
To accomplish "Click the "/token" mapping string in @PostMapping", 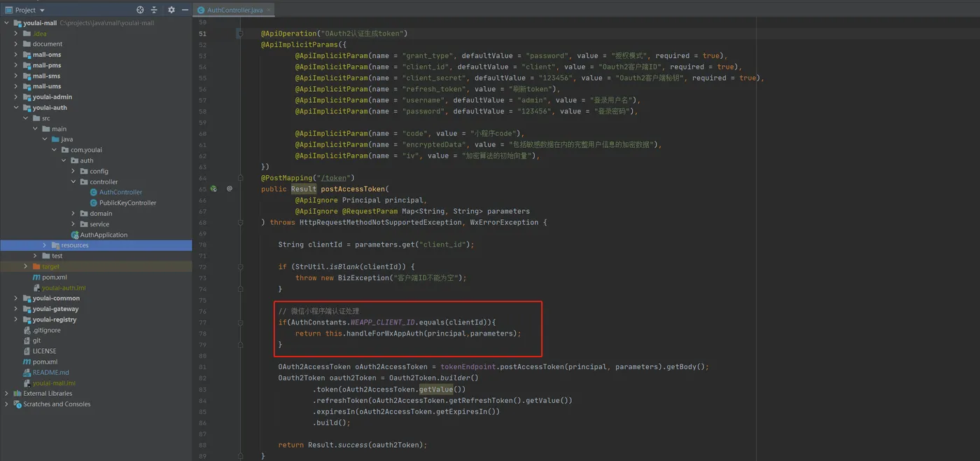I will (x=333, y=178).
